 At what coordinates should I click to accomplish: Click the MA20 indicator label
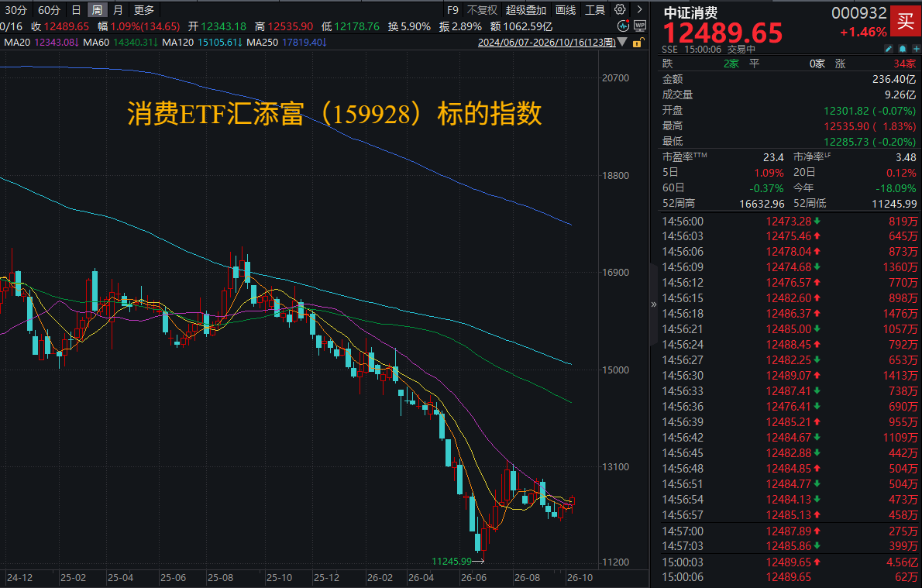(x=18, y=43)
